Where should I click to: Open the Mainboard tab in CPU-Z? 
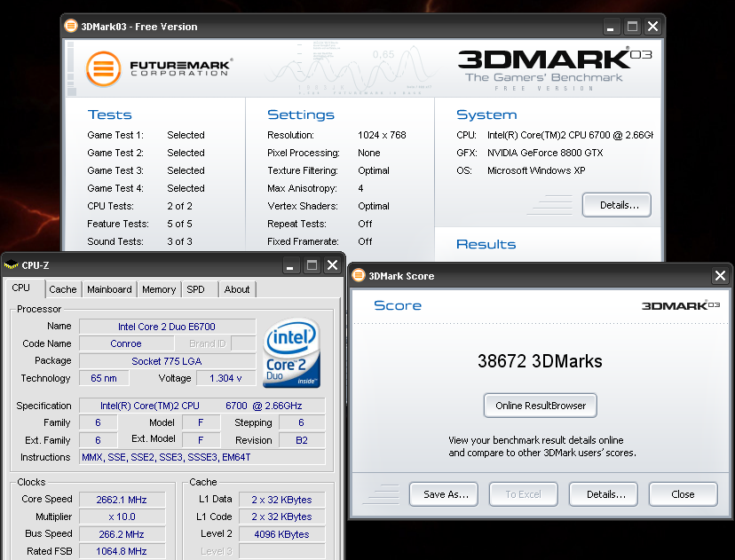pyautogui.click(x=109, y=289)
